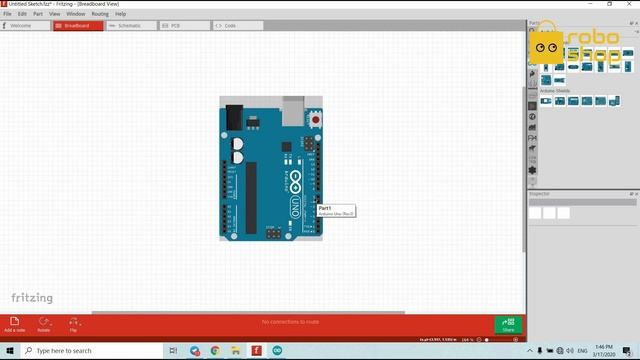Click the canvas vertical scrollbar
640x360 pixels.
[x=524, y=169]
